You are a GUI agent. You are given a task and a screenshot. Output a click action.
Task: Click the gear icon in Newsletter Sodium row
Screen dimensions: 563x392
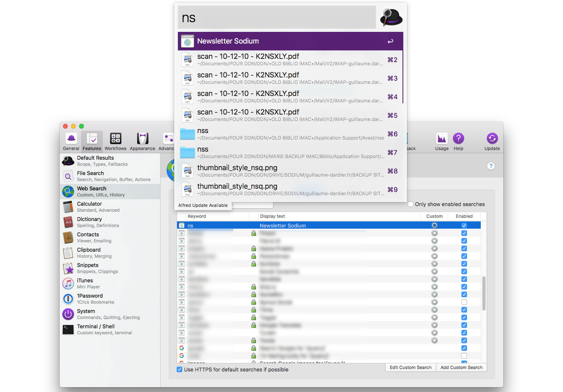pyautogui.click(x=434, y=225)
